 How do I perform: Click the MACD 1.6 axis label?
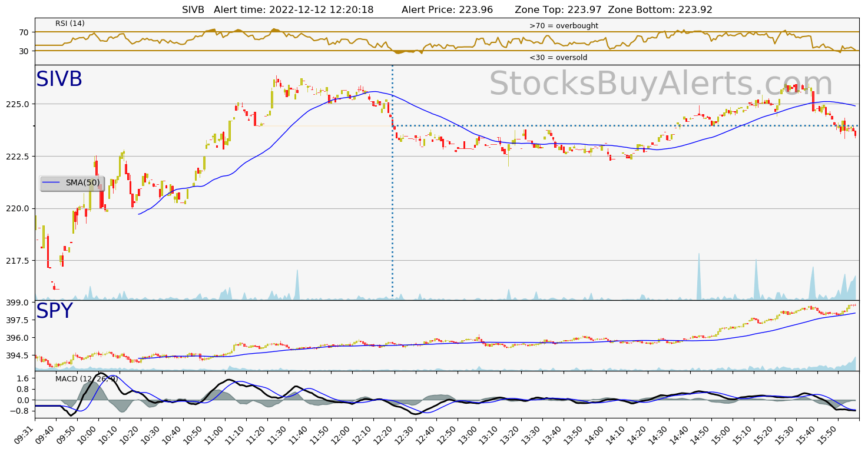[24, 378]
